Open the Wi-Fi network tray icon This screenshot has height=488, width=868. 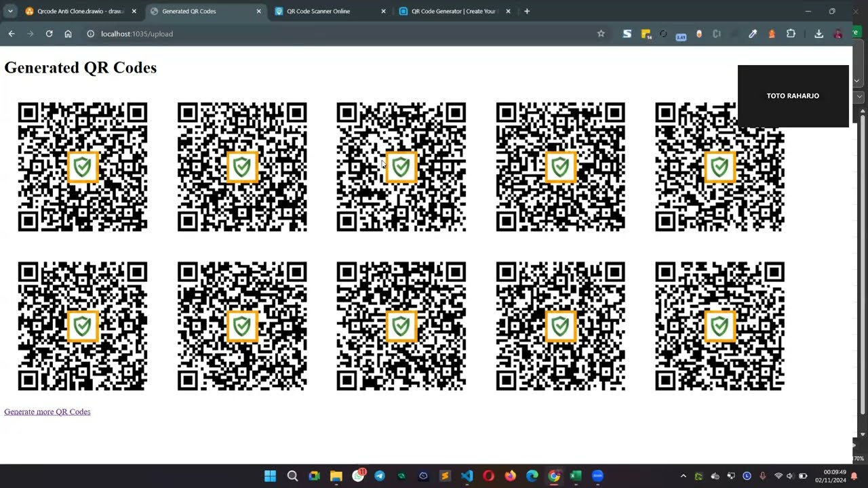coord(778,476)
